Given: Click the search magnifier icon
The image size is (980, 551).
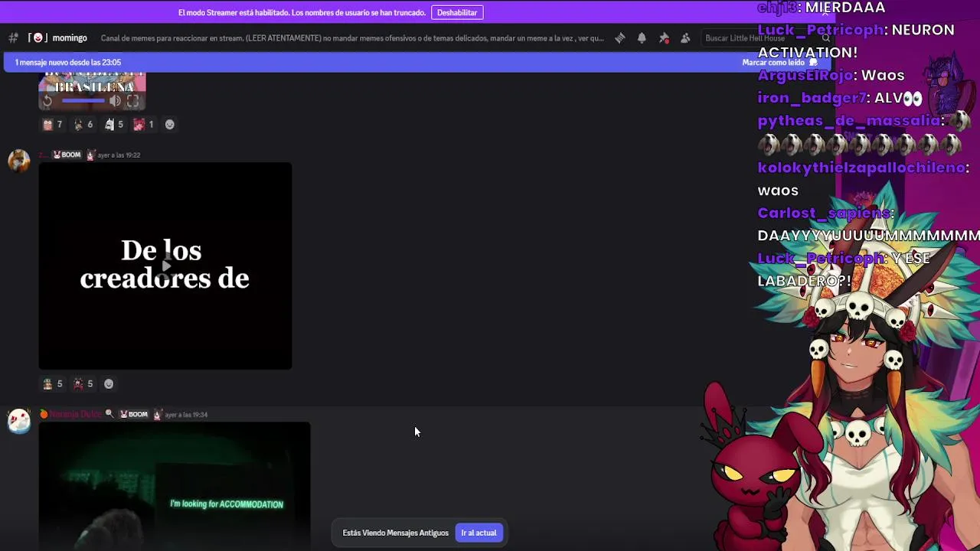Looking at the screenshot, I should (x=825, y=37).
